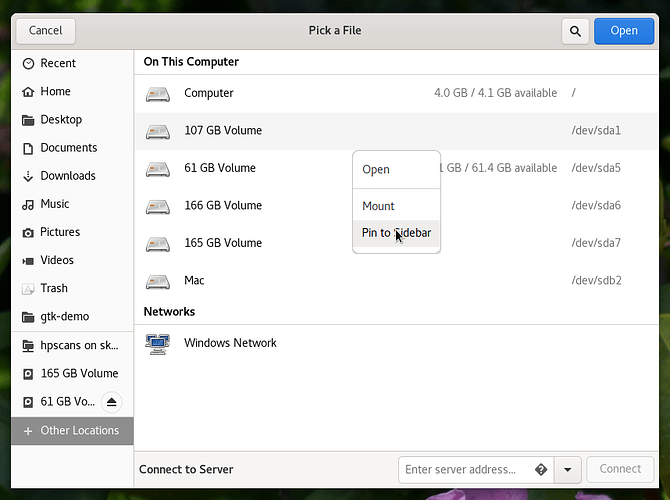The height and width of the screenshot is (500, 670).
Task: Click the 107 GB Volume drive icon
Action: (x=158, y=131)
